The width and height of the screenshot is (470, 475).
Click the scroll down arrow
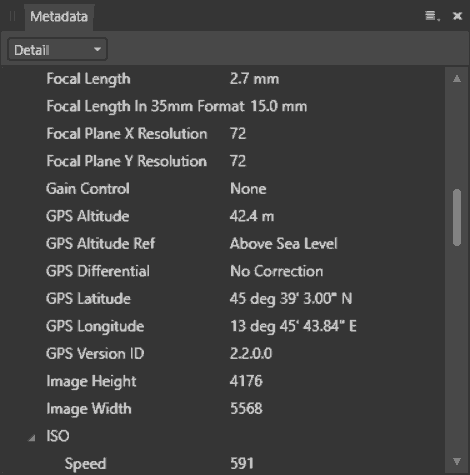(x=457, y=461)
